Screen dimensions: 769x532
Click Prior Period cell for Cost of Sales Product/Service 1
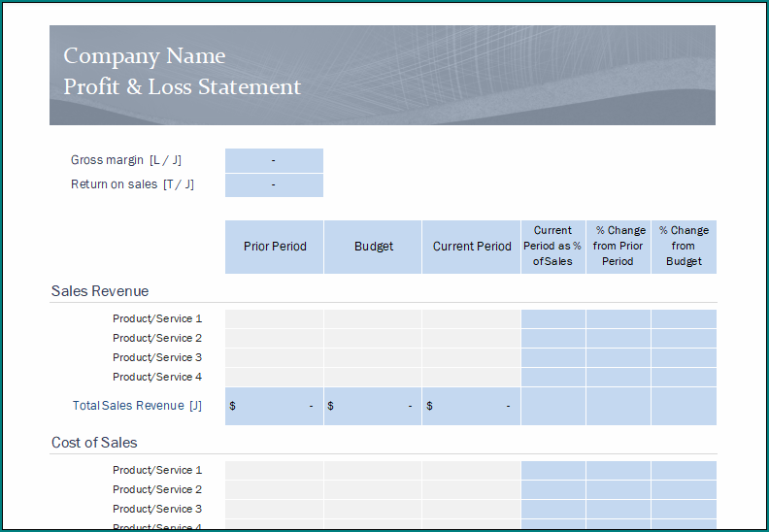coord(274,470)
